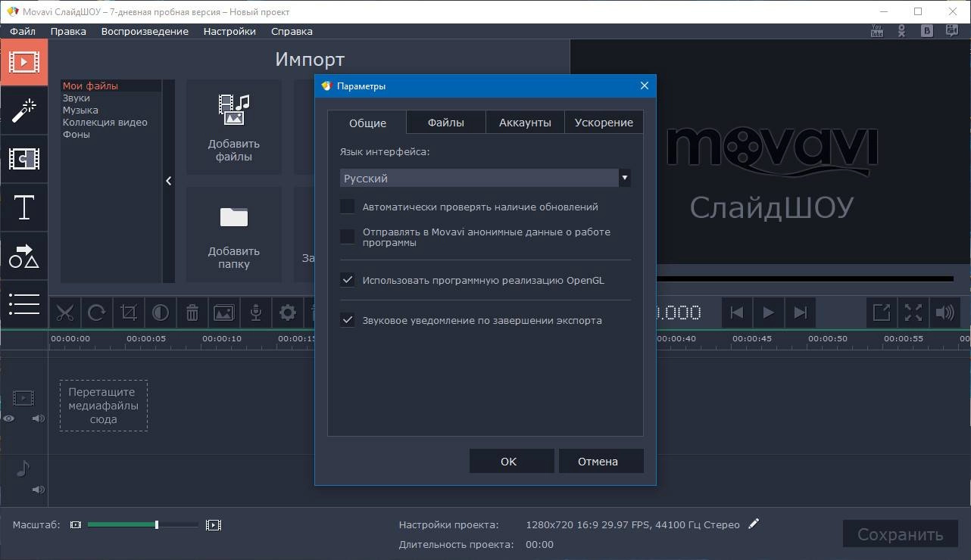This screenshot has width=971, height=560.
Task: Switch to the Общие tab
Action: [x=367, y=123]
